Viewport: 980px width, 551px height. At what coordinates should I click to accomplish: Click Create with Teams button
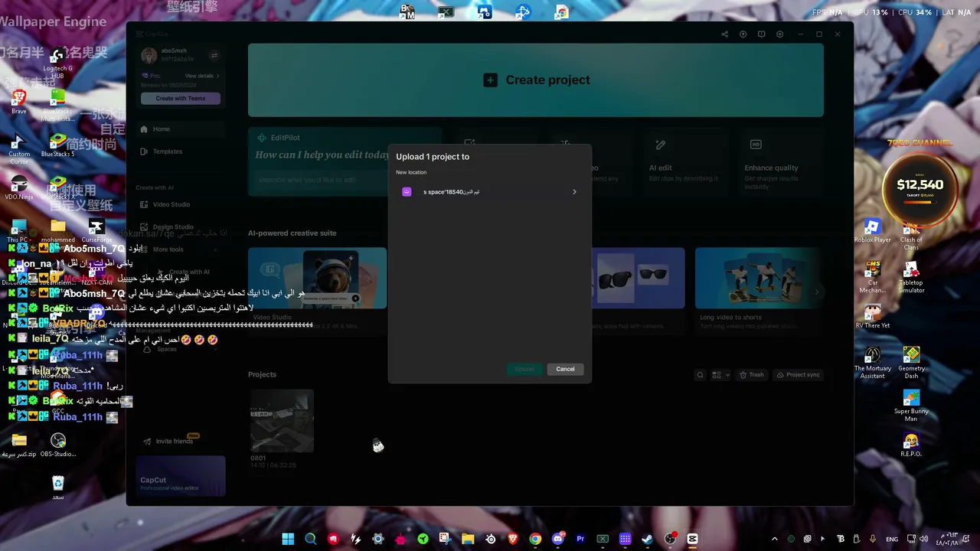coord(181,99)
